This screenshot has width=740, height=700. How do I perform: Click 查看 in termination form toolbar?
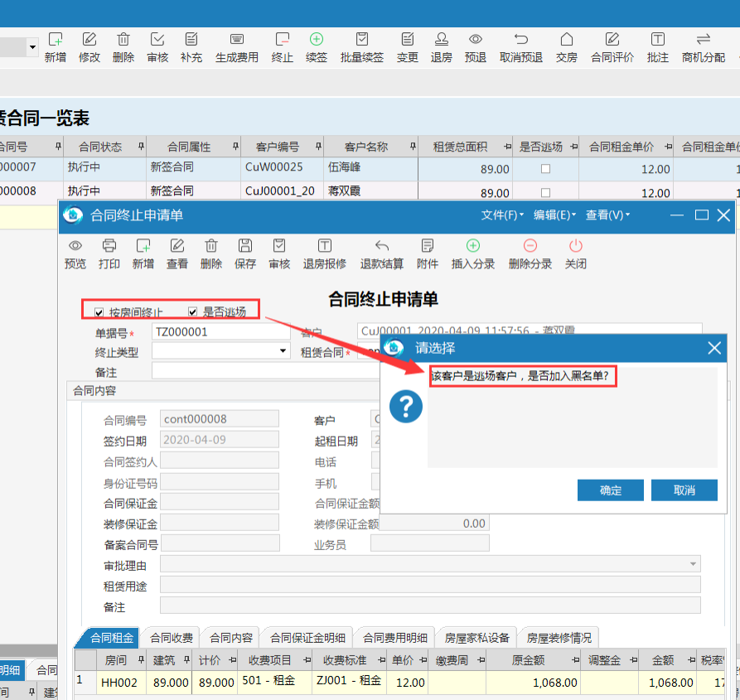[177, 253]
